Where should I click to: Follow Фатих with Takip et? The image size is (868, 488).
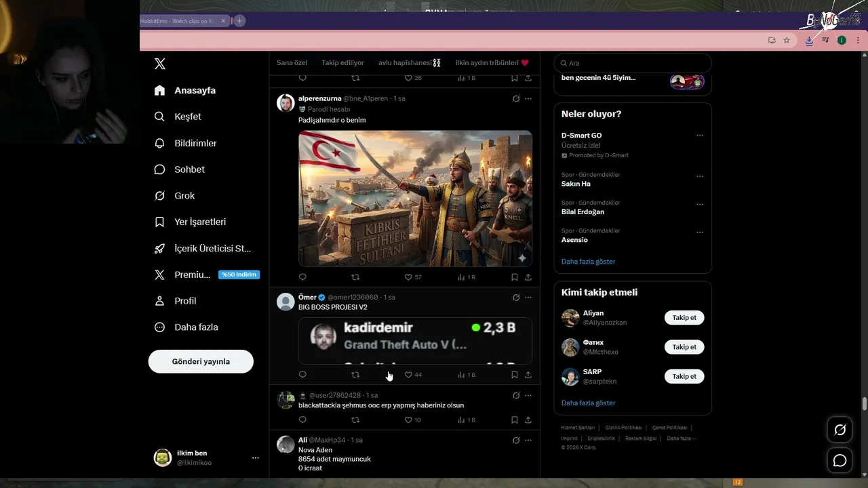[684, 347]
